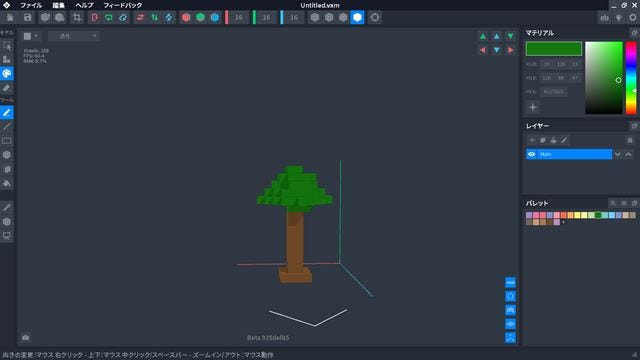Add a new layer with plus icon

click(x=532, y=140)
